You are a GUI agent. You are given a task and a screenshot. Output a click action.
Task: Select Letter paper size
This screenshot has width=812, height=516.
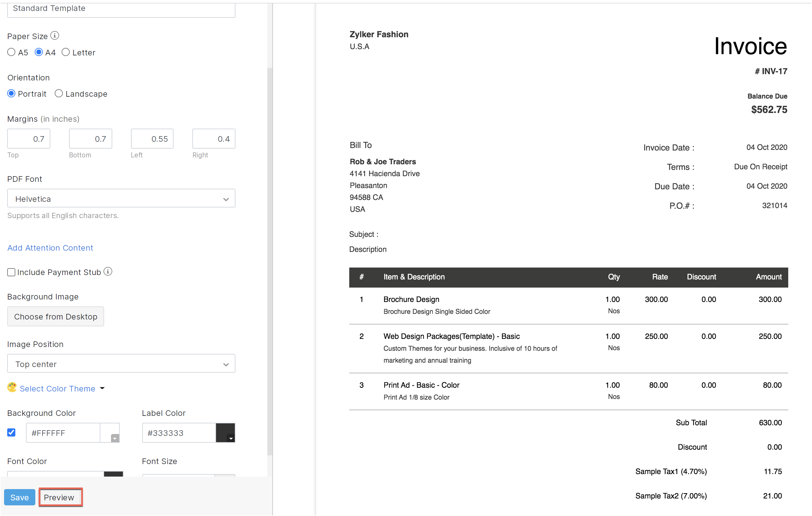click(x=66, y=52)
